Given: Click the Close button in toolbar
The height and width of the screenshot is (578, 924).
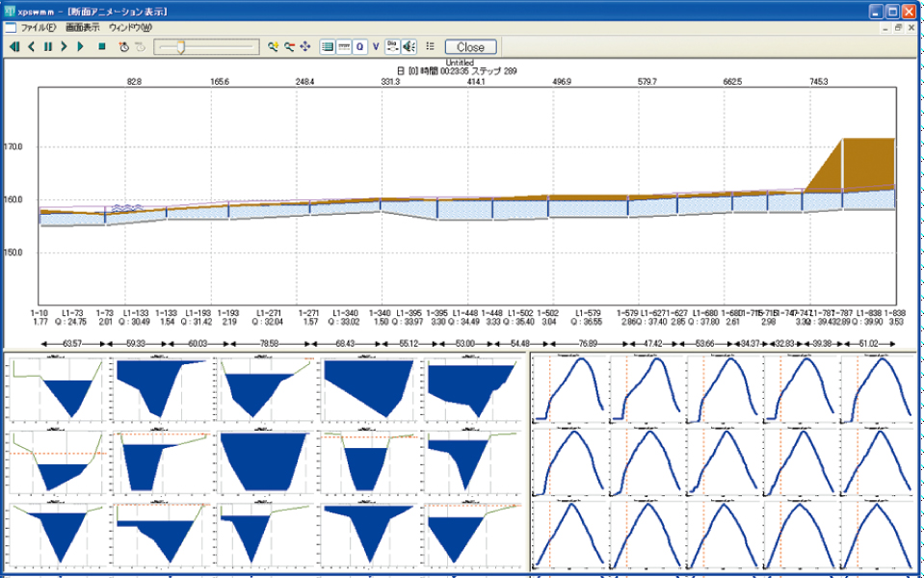Looking at the screenshot, I should click(x=470, y=46).
